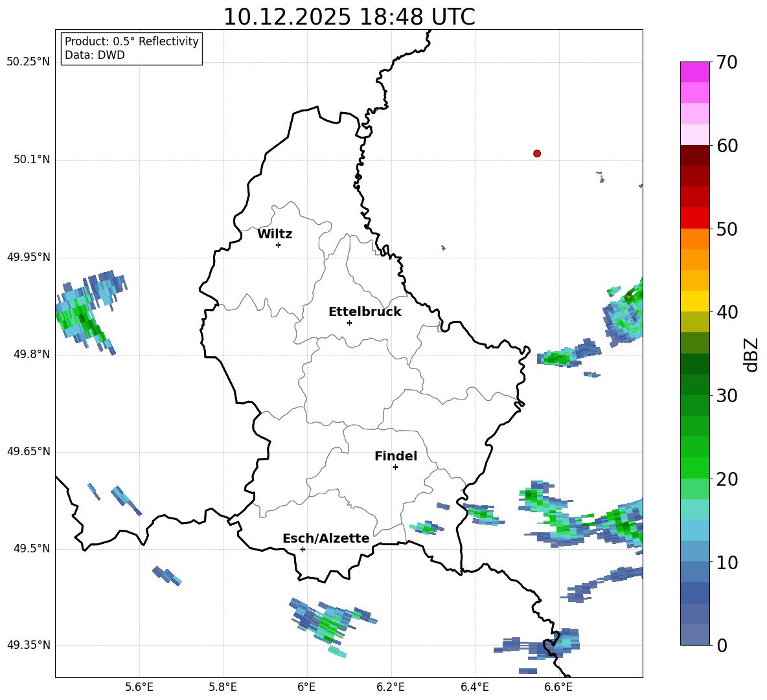Click the 49.5°N latitude label
The height and width of the screenshot is (700, 767).
click(x=32, y=549)
